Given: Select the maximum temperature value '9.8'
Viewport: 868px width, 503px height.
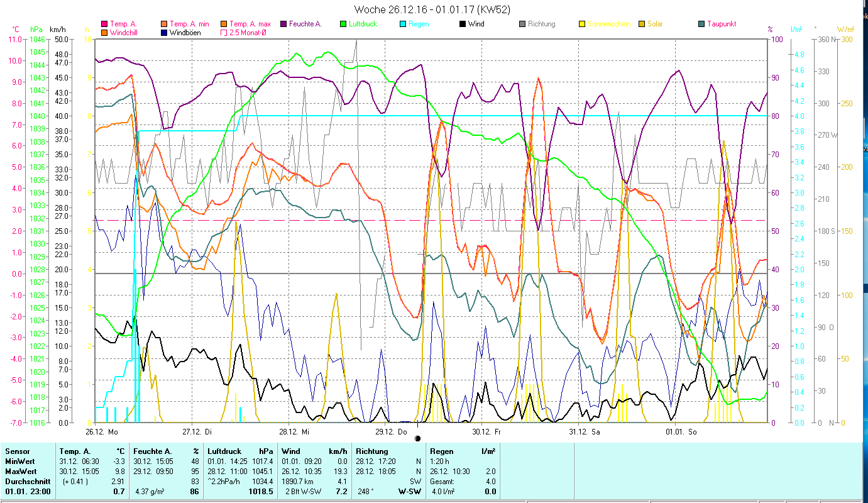Looking at the screenshot, I should [x=120, y=472].
